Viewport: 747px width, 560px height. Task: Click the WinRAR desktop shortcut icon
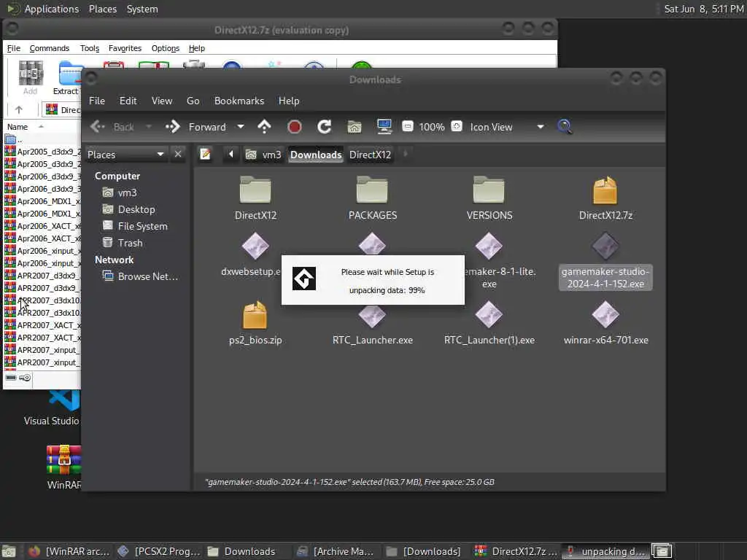pos(64,460)
